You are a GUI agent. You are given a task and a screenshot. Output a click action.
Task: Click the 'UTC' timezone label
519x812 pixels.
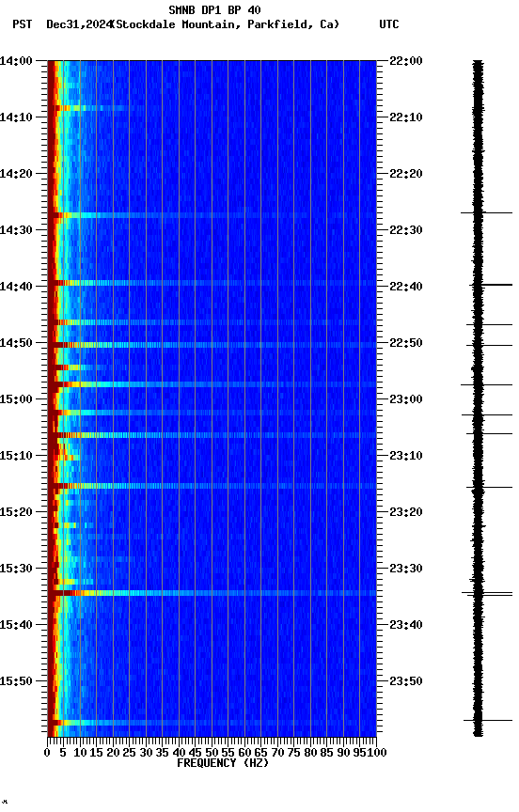click(389, 24)
